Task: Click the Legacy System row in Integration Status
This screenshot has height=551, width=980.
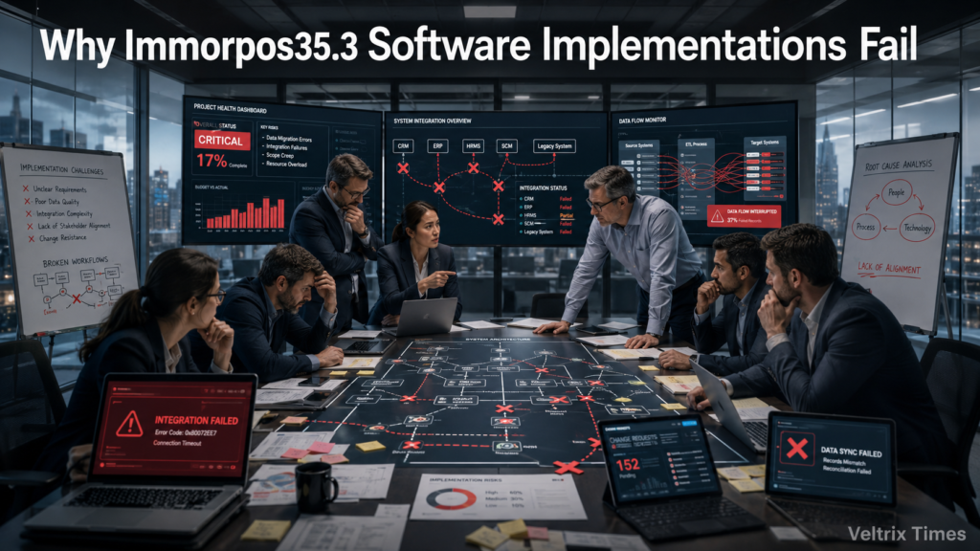Action: [x=546, y=231]
